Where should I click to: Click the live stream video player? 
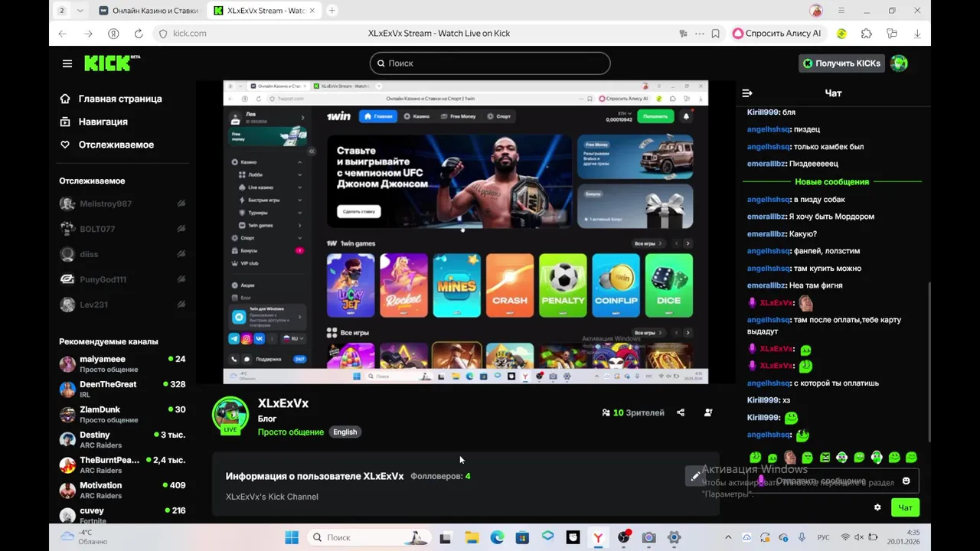pos(465,232)
